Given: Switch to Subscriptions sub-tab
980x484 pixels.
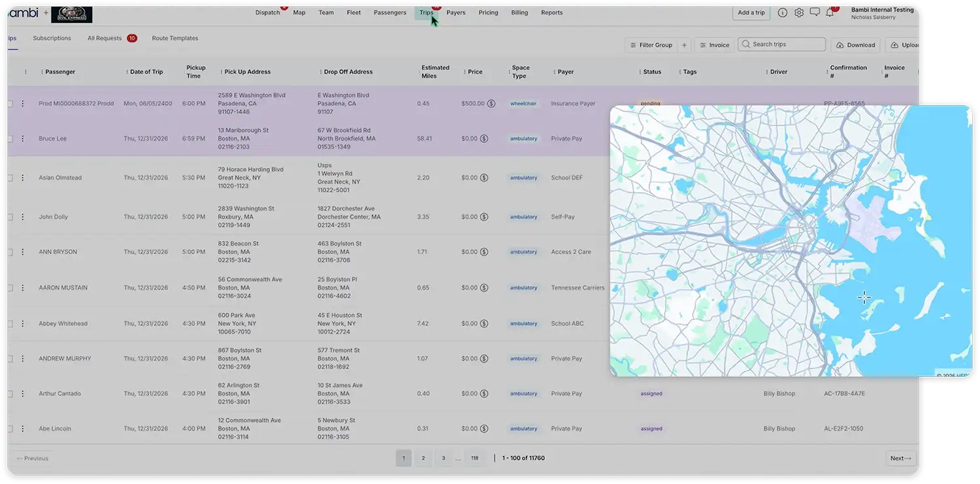Looking at the screenshot, I should (52, 39).
